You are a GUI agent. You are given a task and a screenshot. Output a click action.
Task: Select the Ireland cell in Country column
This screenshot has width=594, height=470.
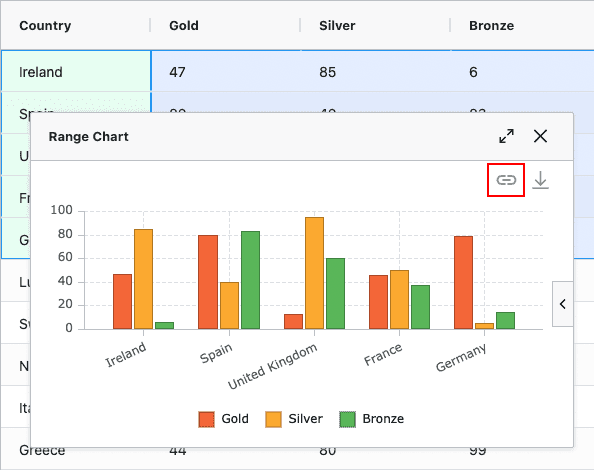click(x=76, y=71)
